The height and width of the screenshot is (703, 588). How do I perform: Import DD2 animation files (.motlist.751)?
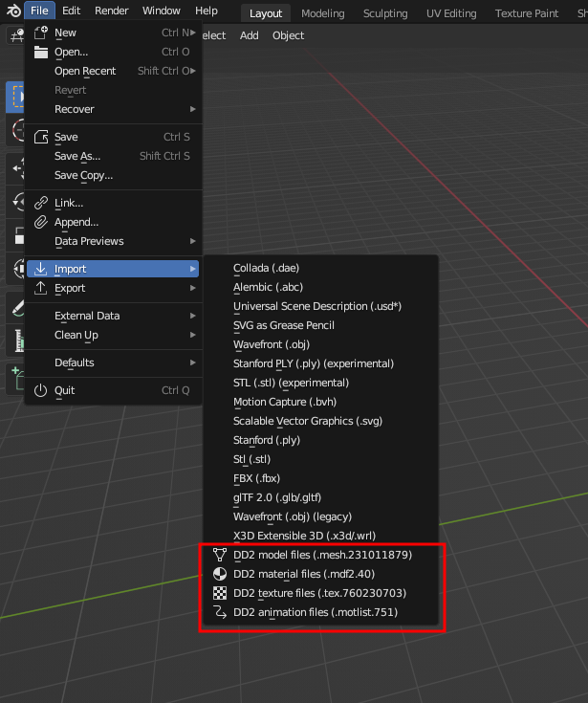point(320,612)
